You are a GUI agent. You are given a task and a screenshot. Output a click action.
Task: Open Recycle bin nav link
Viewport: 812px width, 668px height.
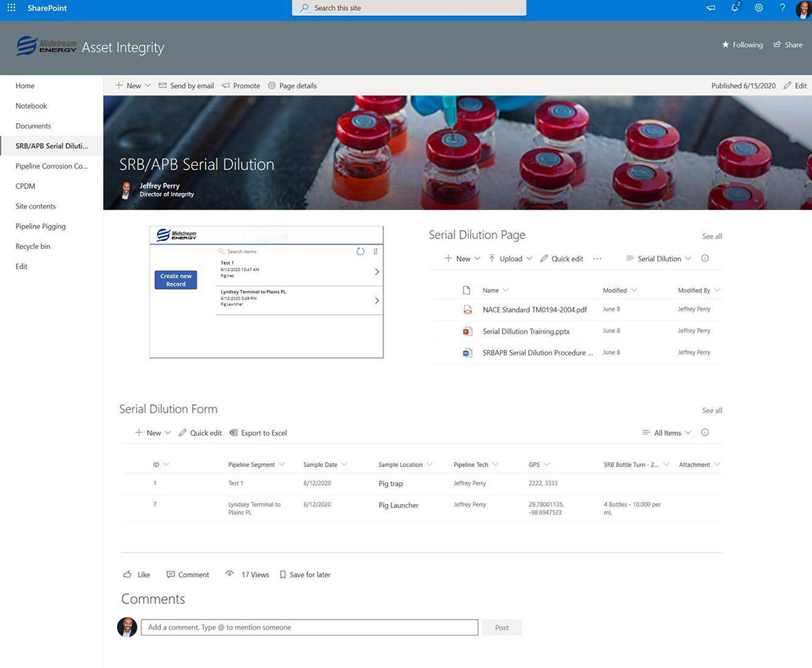tap(32, 246)
